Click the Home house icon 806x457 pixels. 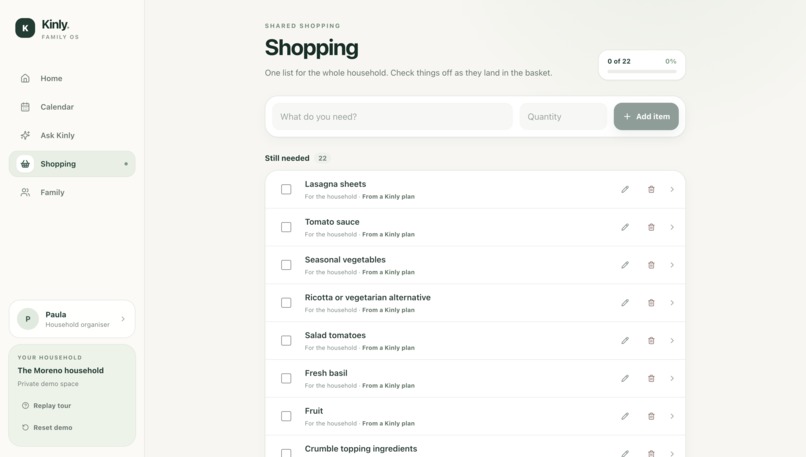tap(25, 78)
